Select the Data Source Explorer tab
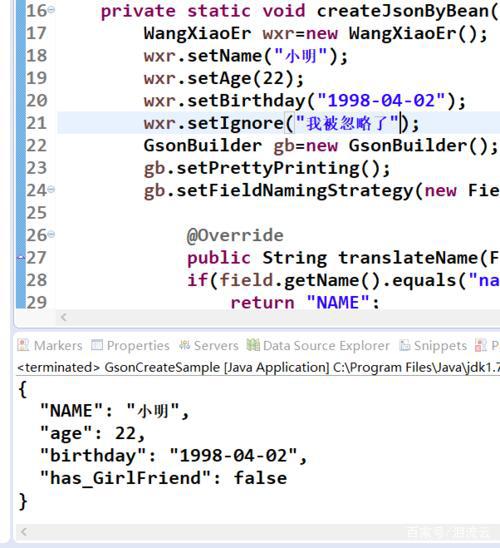Image resolution: width=500 pixels, height=548 pixels. pos(318,346)
